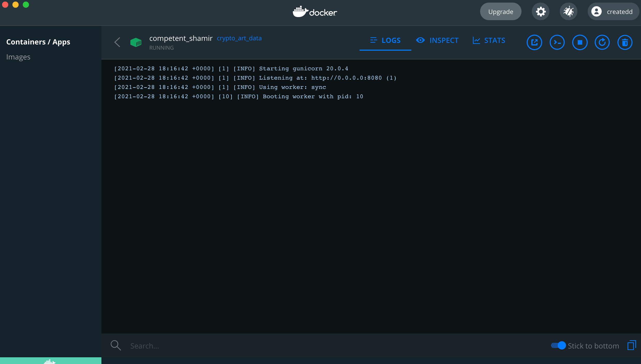Click the green container icon

[136, 42]
